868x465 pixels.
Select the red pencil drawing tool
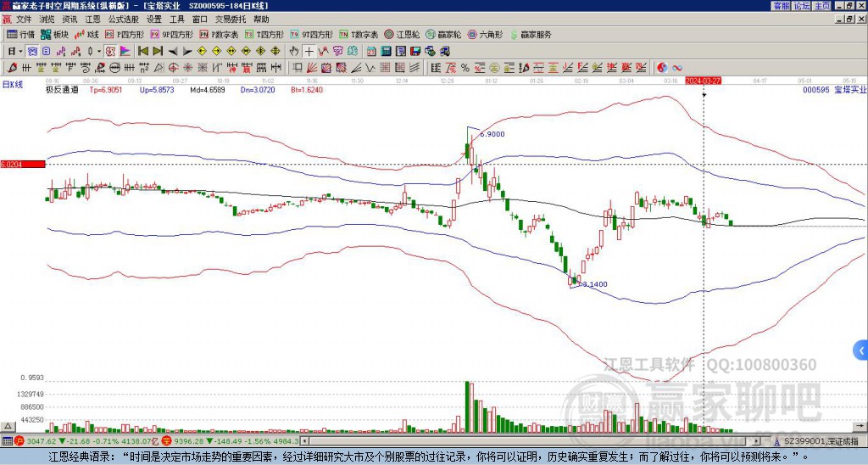[x=11, y=68]
